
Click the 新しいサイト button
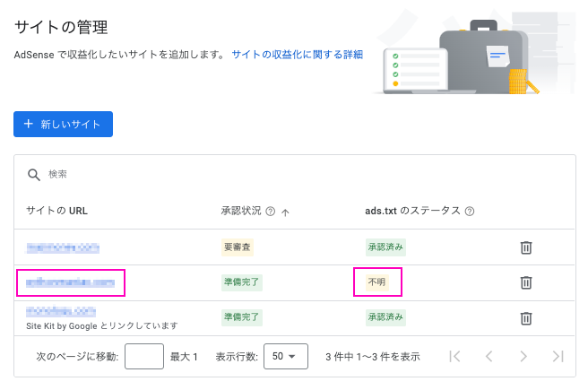(x=63, y=124)
